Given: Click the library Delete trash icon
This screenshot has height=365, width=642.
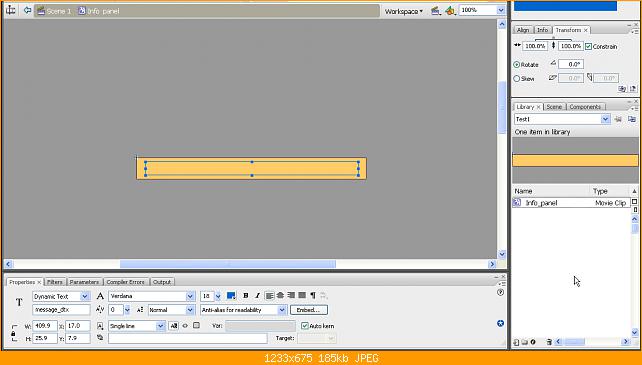Looking at the screenshot, I should [549, 342].
